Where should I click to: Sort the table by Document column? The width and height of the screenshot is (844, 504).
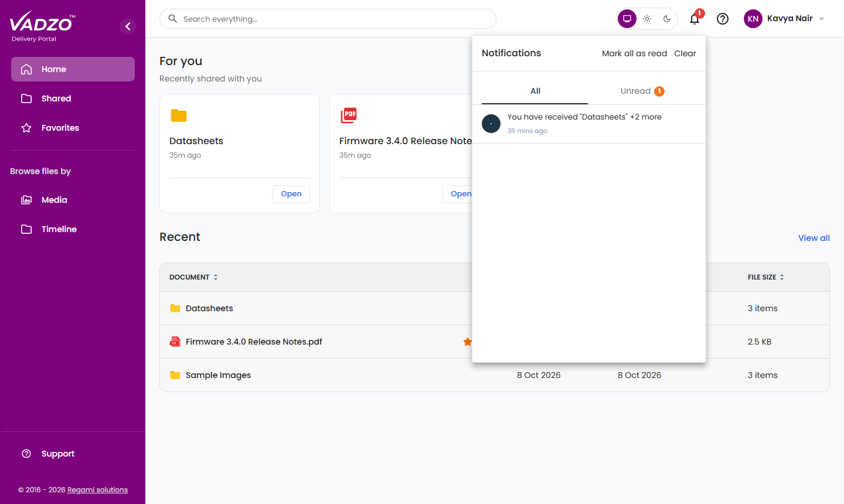(x=193, y=277)
